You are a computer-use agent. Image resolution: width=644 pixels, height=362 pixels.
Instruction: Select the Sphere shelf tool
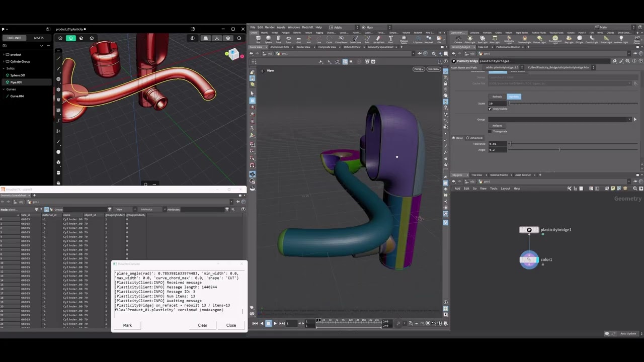tap(268, 39)
